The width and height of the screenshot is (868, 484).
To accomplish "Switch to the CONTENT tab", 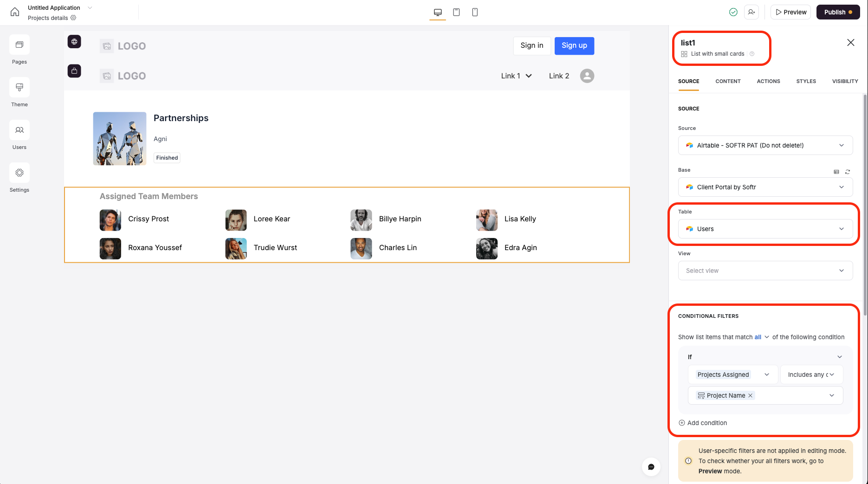I will (728, 81).
